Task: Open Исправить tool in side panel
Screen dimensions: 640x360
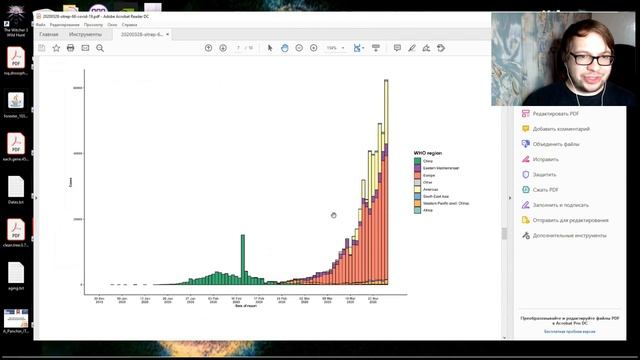Action: [x=540, y=160]
